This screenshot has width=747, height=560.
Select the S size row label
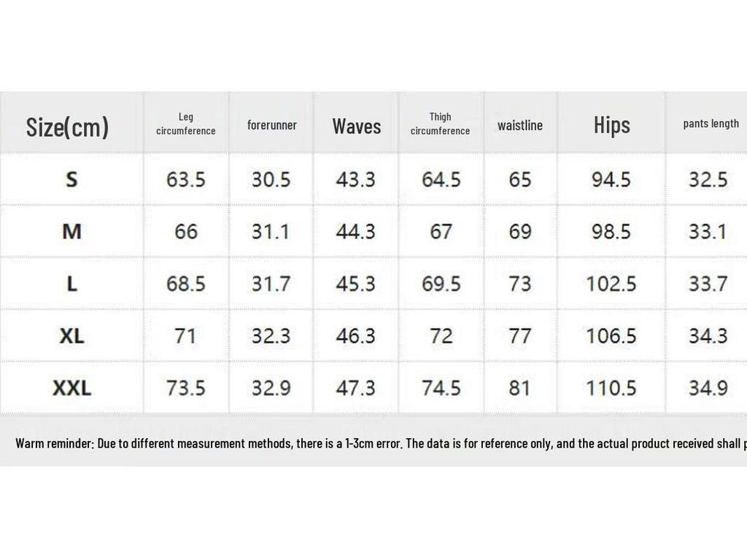click(x=71, y=179)
